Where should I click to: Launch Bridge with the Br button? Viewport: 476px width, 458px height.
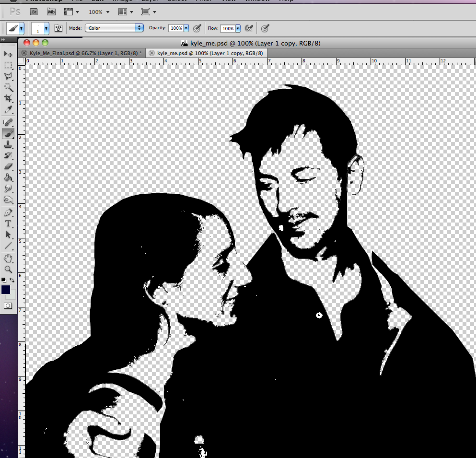(x=34, y=12)
